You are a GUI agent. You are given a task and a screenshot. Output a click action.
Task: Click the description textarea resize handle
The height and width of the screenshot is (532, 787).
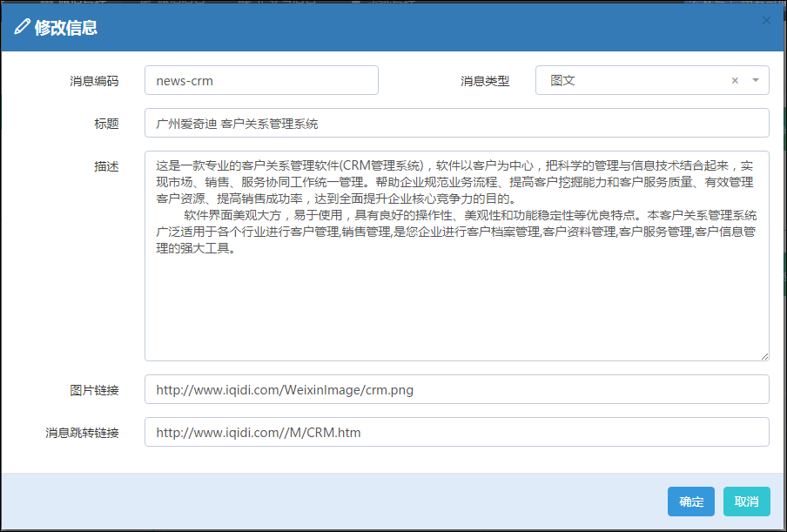click(763, 356)
